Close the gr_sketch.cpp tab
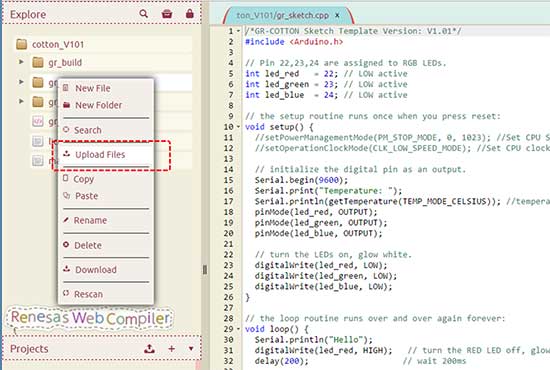 click(x=337, y=15)
